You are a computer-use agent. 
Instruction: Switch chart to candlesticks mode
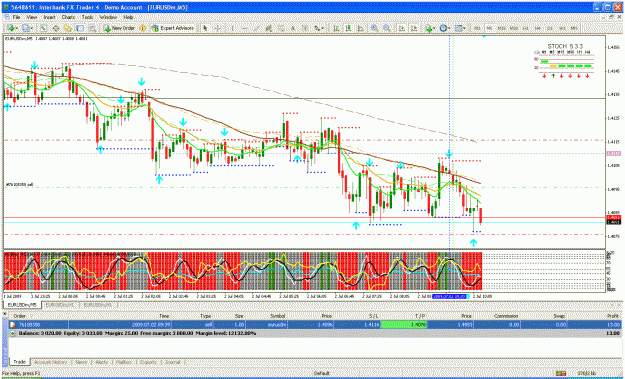(x=348, y=28)
